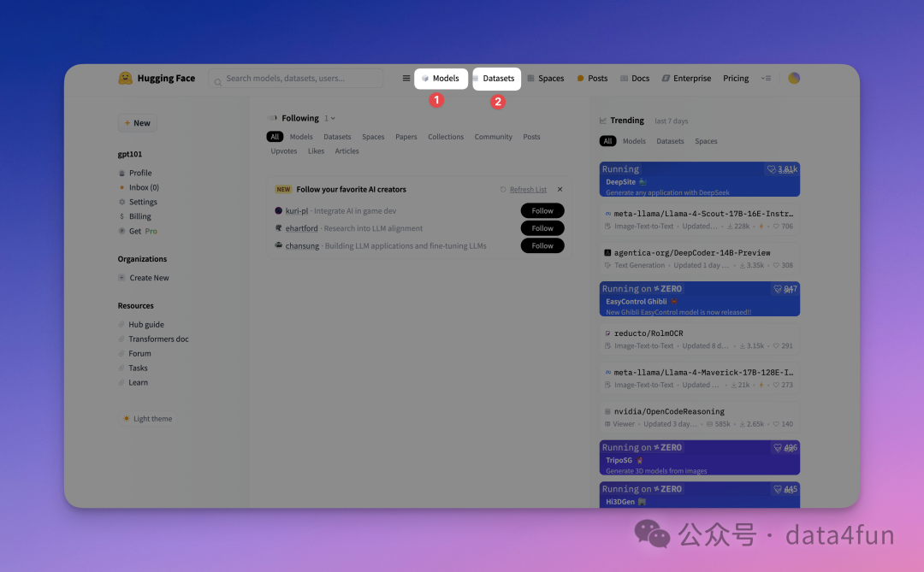
Task: Open Enterprise in navbar
Action: pyautogui.click(x=686, y=79)
